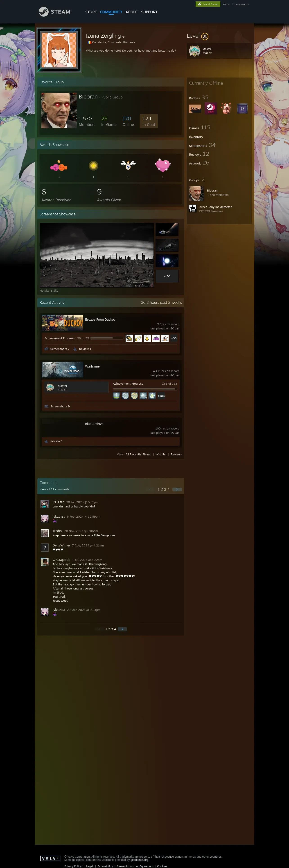
Task: Open the Master Warframe badge icon near Level
Action: (x=194, y=51)
